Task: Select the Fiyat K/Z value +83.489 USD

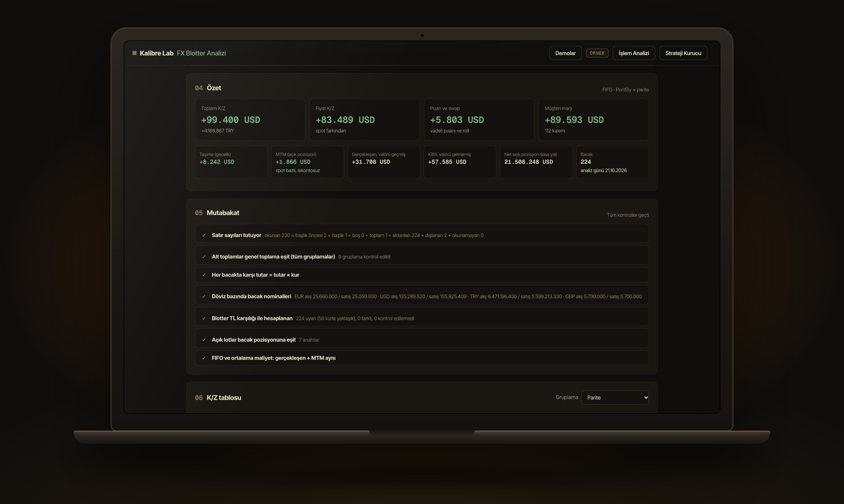Action: coord(345,120)
